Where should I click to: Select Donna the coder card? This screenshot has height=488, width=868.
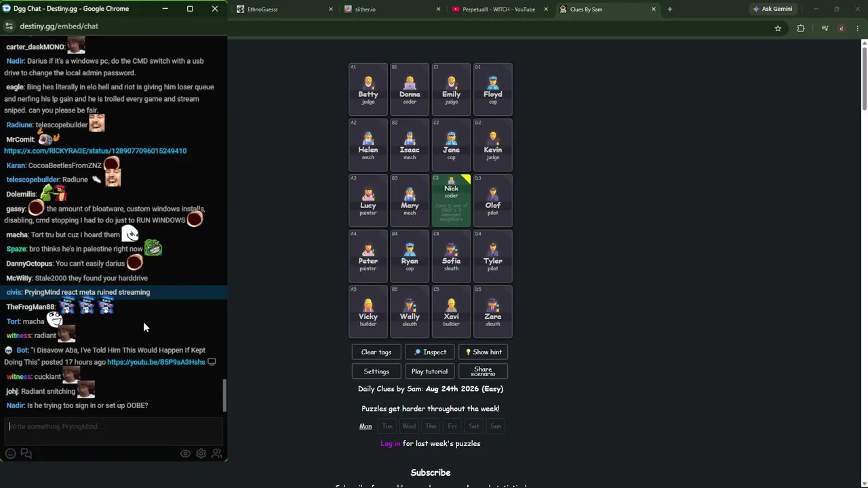(410, 89)
